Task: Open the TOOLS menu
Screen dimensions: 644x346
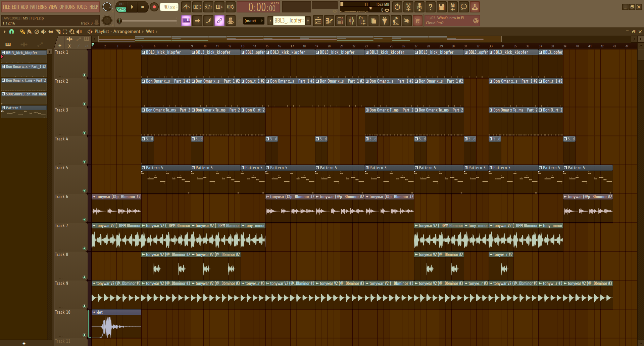Action: pyautogui.click(x=82, y=7)
